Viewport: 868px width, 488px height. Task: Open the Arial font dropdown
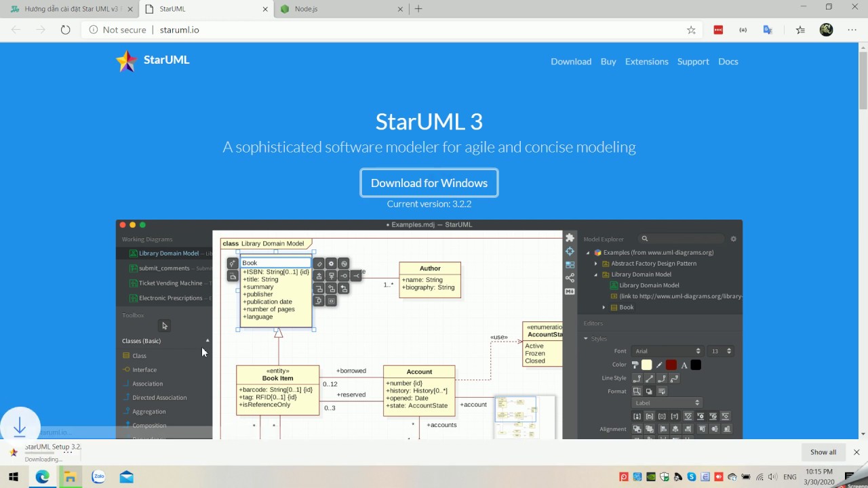click(667, 351)
